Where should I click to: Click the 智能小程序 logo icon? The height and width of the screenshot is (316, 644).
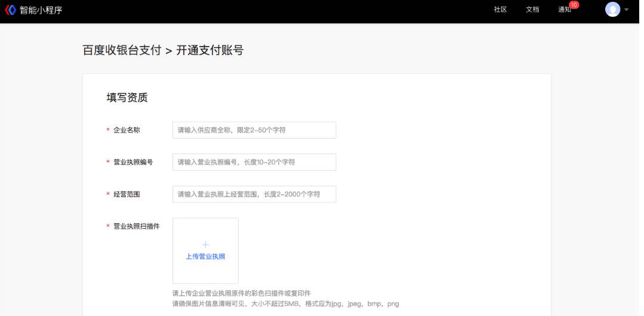(x=10, y=10)
